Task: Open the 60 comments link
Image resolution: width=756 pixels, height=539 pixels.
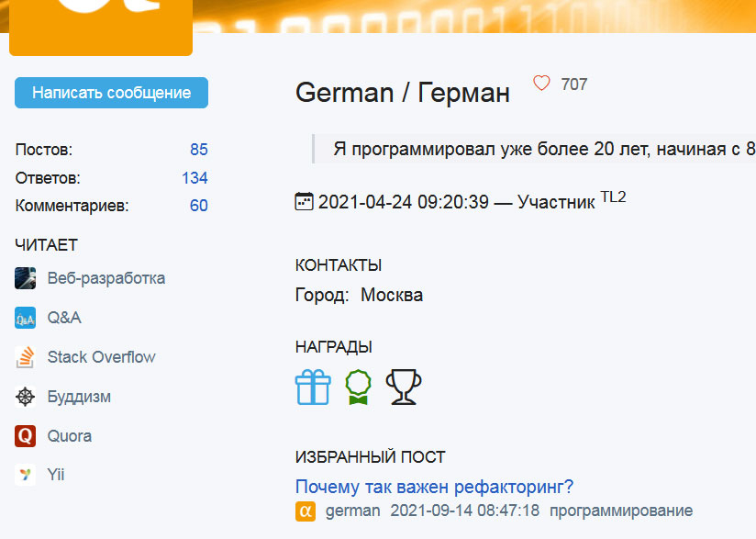Action: (x=198, y=206)
